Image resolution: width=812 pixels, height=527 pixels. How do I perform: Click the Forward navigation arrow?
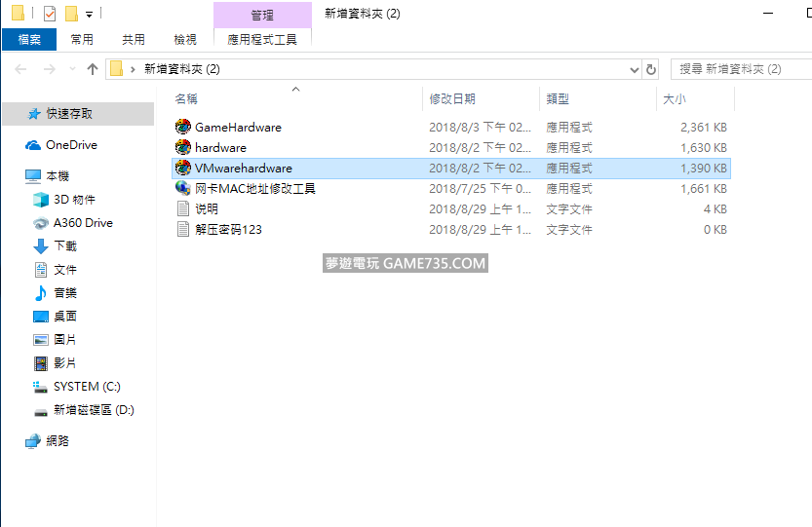(x=50, y=69)
